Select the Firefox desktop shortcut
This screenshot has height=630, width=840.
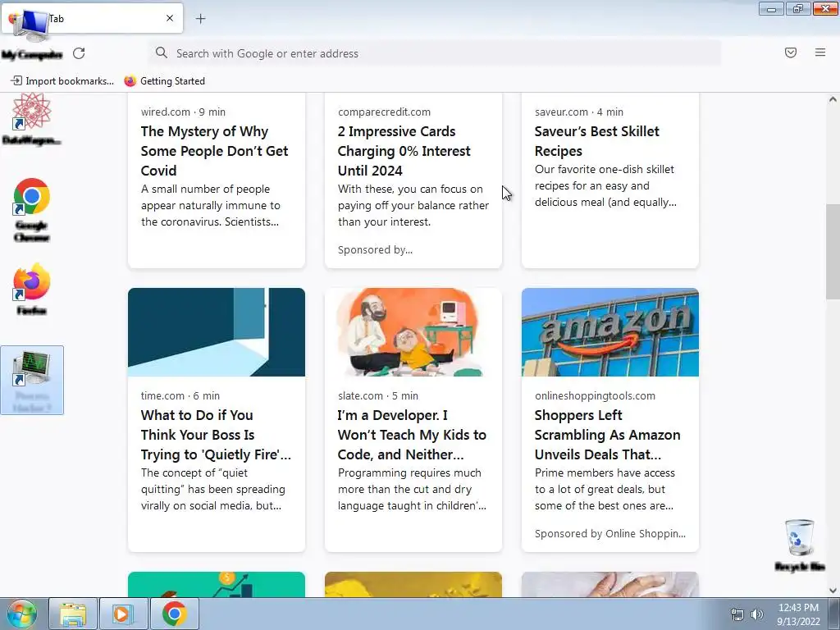point(32,289)
